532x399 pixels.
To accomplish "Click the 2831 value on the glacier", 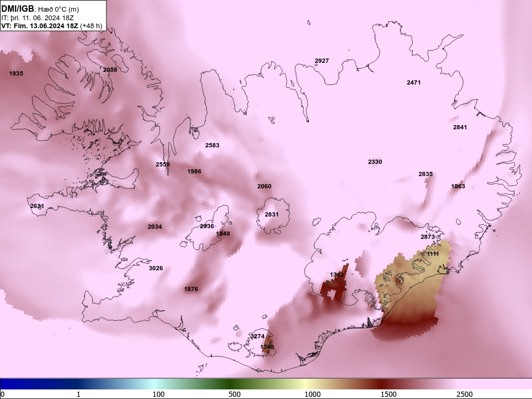I will [272, 214].
